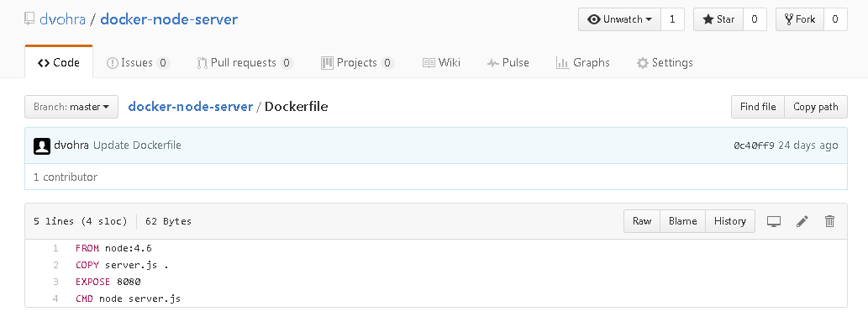868x312 pixels.
Task: Open the Issues tab
Action: [137, 62]
